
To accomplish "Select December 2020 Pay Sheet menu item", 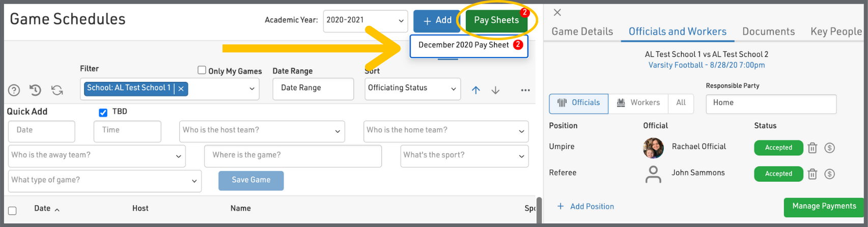I will pos(464,45).
